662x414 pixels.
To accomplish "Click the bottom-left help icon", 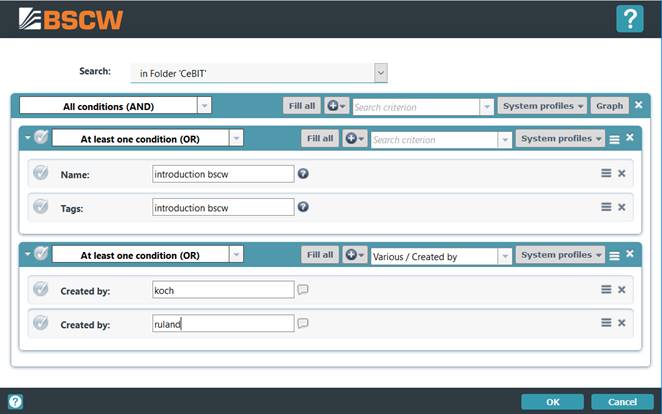I will click(x=15, y=402).
